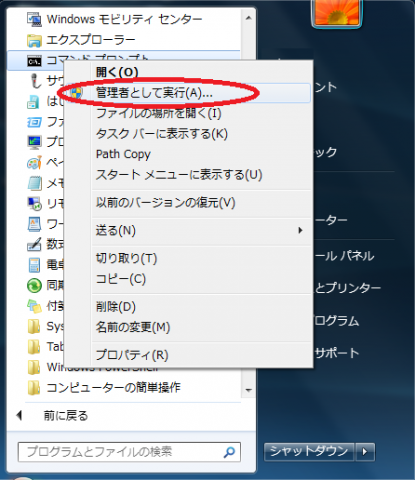The width and height of the screenshot is (415, 480).
Task: Click the Tab folder icon
Action: coord(34,347)
